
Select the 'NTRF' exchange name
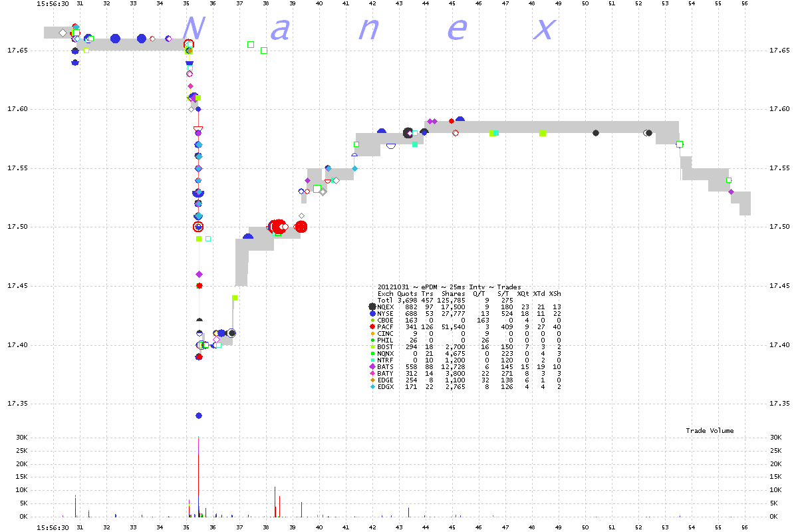pyautogui.click(x=386, y=360)
